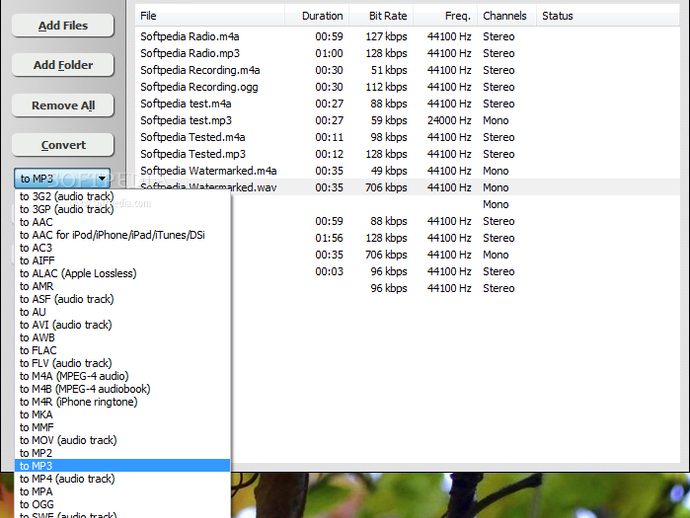
Task: Choose 'to 3G2 (audio track)' option
Action: 122,196
